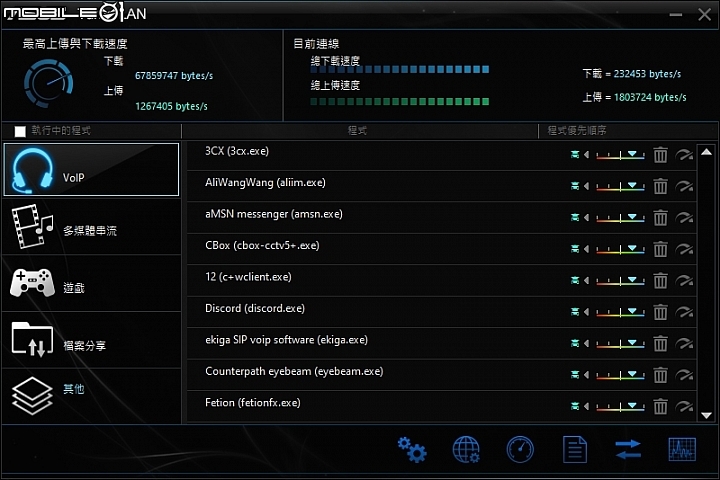Click speedometer limit icon for 3CX

pyautogui.click(x=684, y=155)
